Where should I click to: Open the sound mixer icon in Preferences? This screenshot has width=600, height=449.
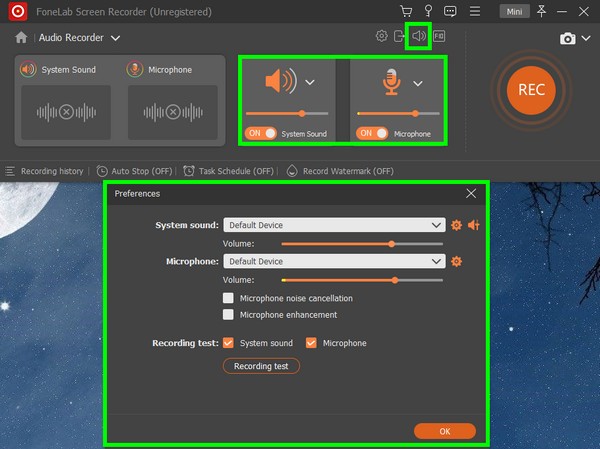pos(474,225)
